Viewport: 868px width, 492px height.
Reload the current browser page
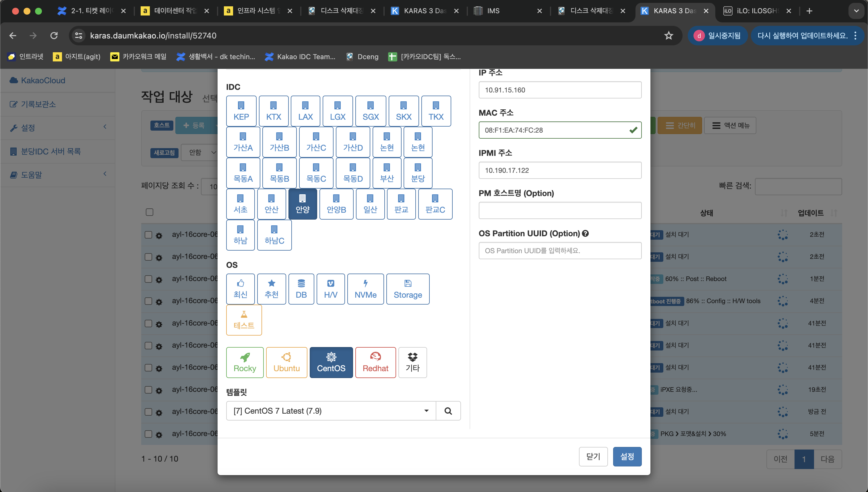pos(54,36)
